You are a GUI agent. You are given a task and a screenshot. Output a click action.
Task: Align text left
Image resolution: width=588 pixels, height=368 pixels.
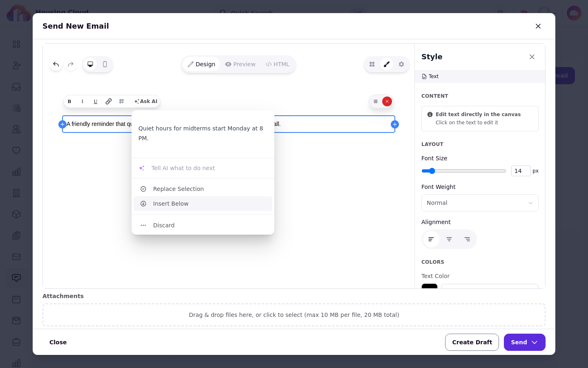tap(431, 239)
